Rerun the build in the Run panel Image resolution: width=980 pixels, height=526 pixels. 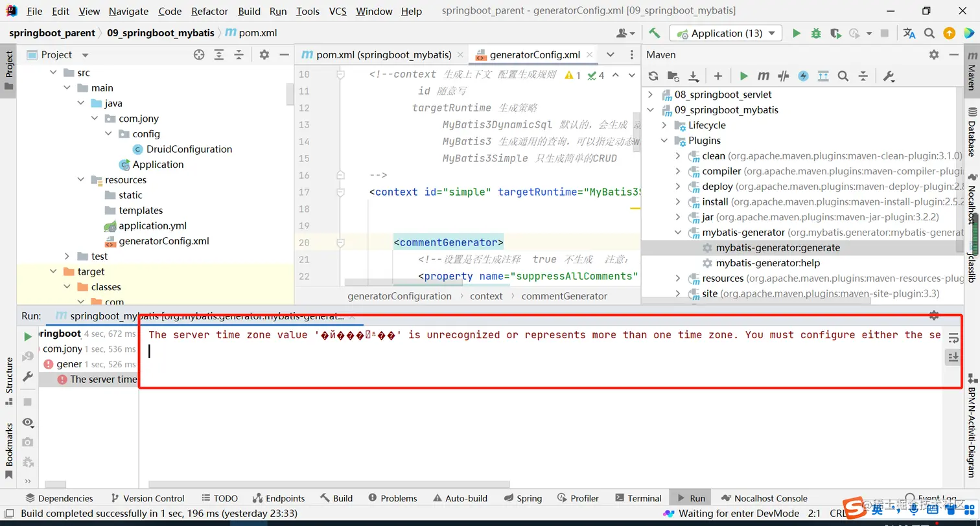point(28,337)
